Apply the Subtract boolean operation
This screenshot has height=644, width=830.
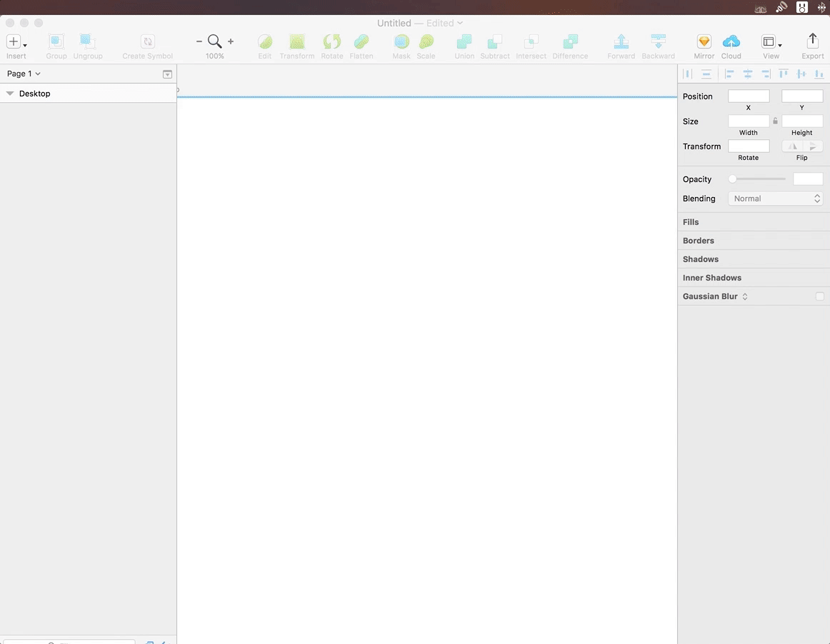[x=495, y=41]
